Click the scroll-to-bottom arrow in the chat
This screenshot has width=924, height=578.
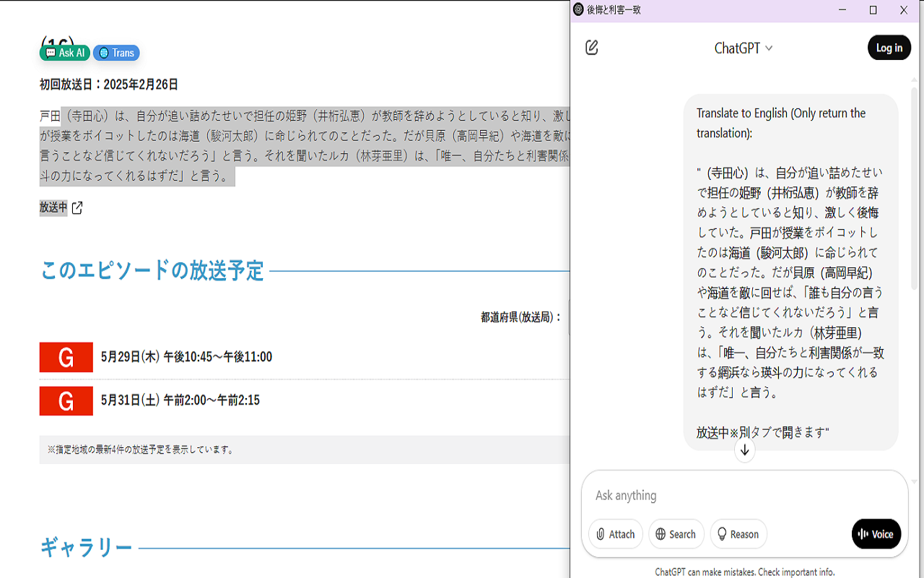(744, 449)
